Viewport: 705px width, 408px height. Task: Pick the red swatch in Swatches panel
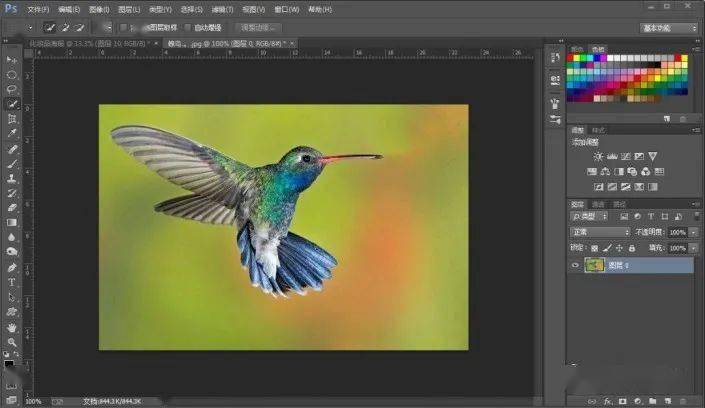pyautogui.click(x=572, y=59)
